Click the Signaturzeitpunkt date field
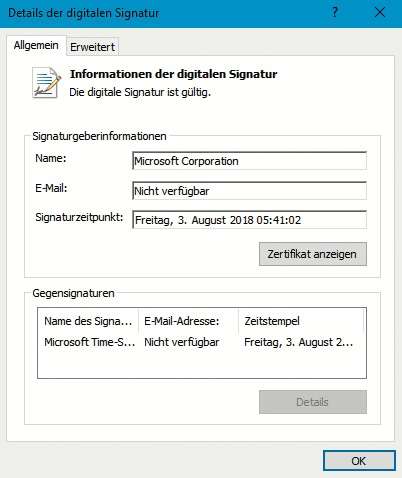The width and height of the screenshot is (402, 478). tap(249, 220)
